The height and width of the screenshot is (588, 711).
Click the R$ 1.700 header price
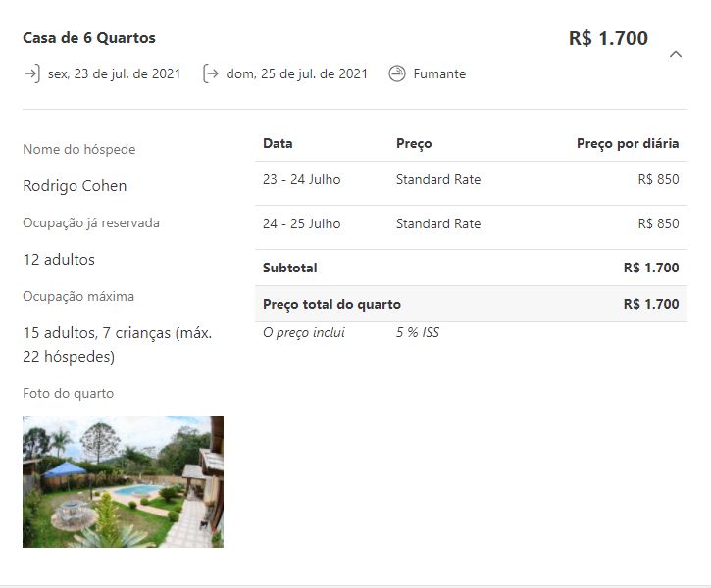(x=608, y=38)
